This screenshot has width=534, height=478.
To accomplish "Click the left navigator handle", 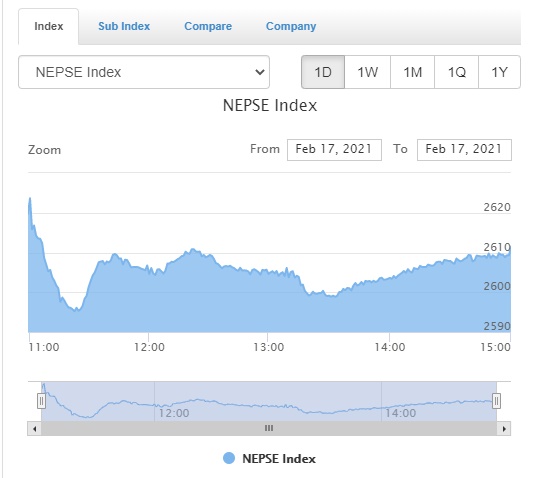I will 41,401.
